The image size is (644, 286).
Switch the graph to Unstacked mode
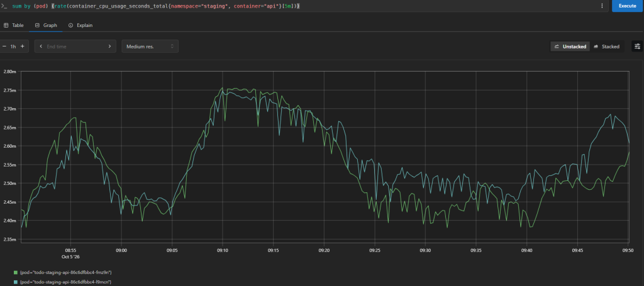coord(570,47)
